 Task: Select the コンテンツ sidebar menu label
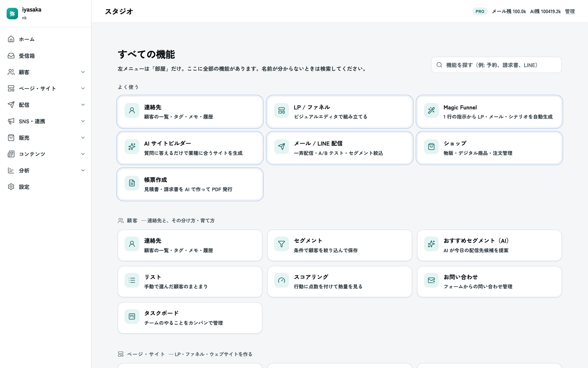tap(32, 154)
